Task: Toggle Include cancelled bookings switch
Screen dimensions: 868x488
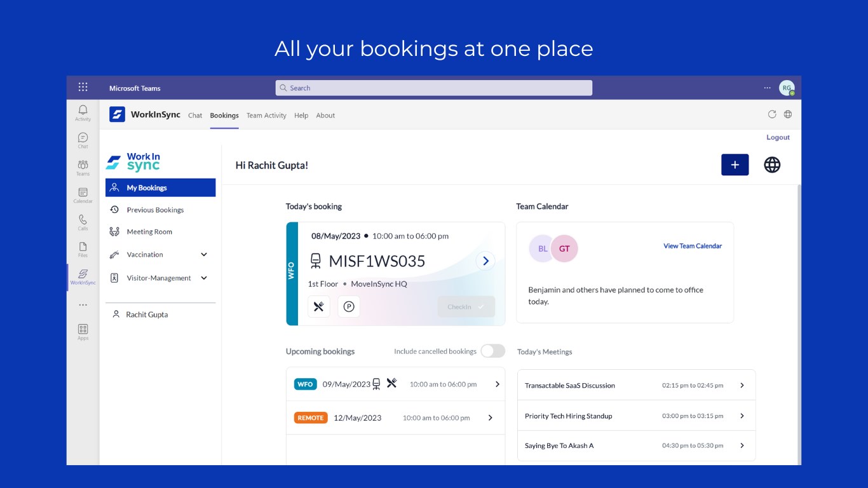Action: tap(492, 351)
